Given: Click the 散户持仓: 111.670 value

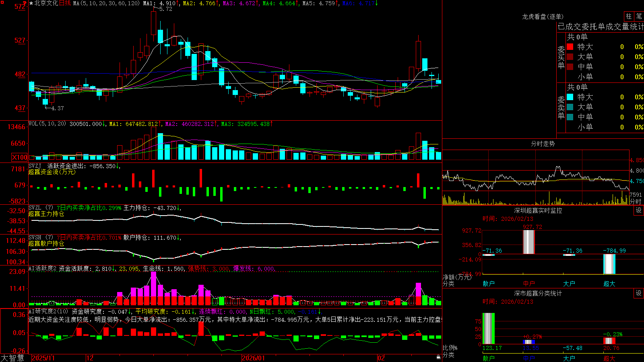Looking at the screenshot, I should point(152,238).
